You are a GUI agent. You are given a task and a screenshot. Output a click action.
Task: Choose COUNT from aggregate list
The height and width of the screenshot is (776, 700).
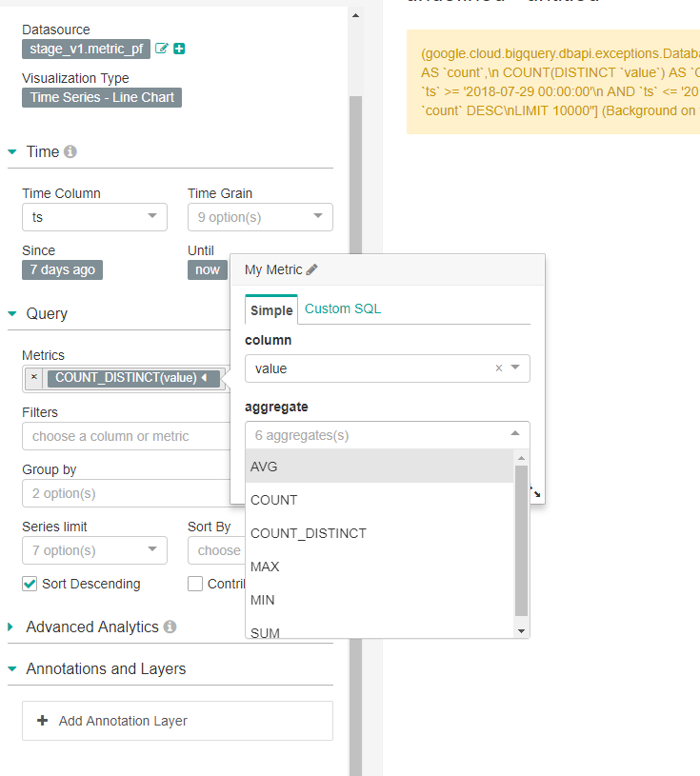380,500
